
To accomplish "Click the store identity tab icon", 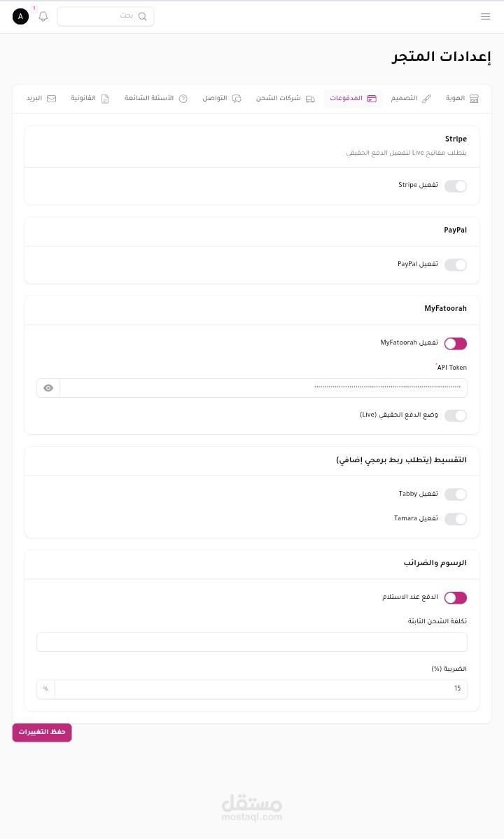I will (x=474, y=99).
